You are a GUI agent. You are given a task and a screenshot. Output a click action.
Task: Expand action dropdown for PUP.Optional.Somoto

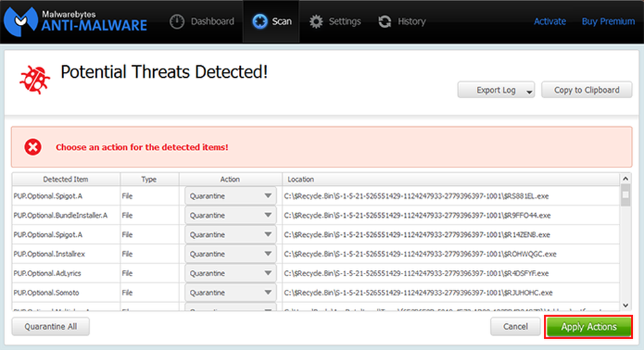pos(268,292)
